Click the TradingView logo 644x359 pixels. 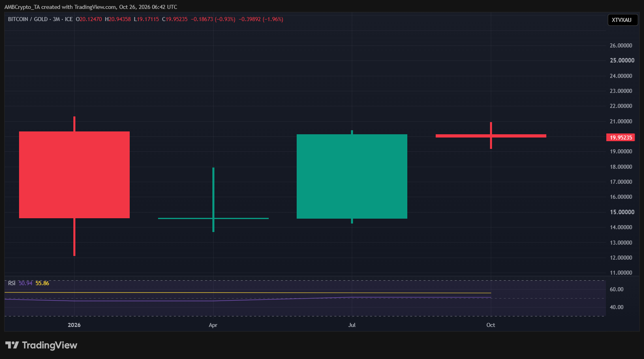point(41,345)
